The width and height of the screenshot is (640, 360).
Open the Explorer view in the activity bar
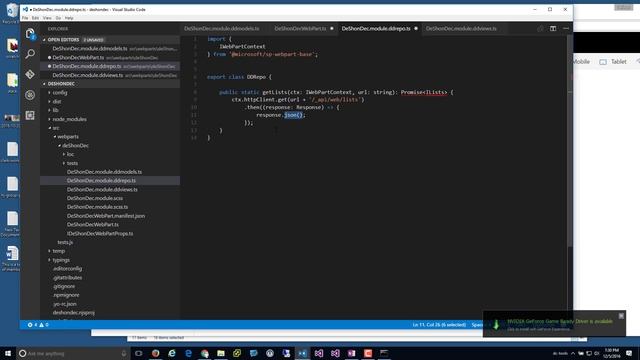pos(30,33)
